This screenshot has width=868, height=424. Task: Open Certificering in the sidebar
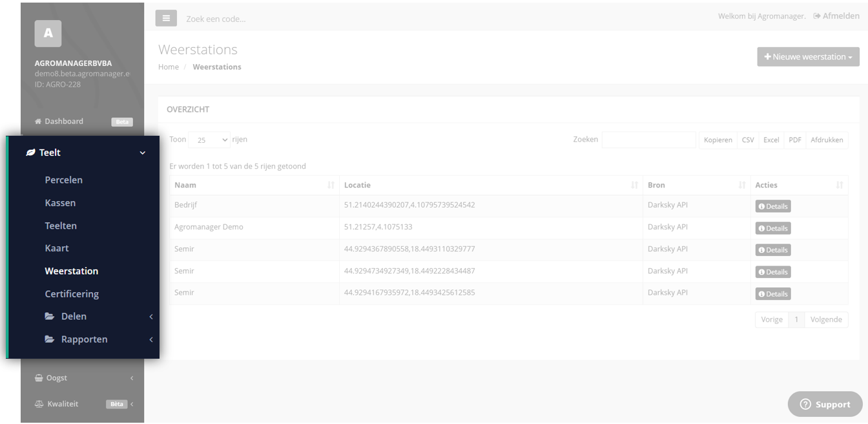coord(72,294)
